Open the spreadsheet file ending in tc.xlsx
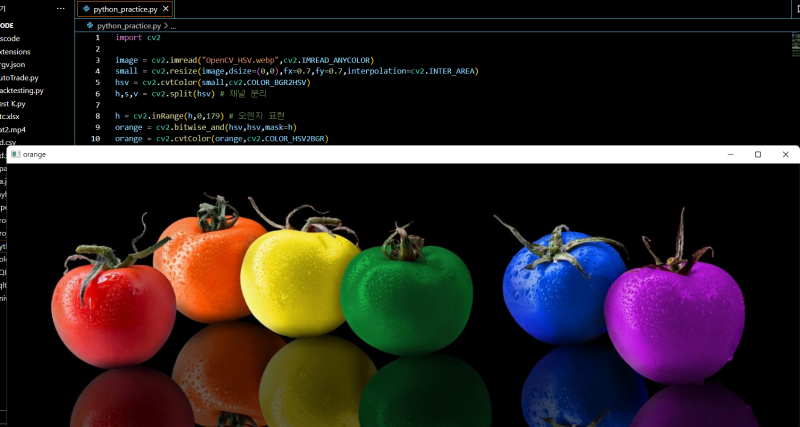The image size is (800, 427). 10,117
